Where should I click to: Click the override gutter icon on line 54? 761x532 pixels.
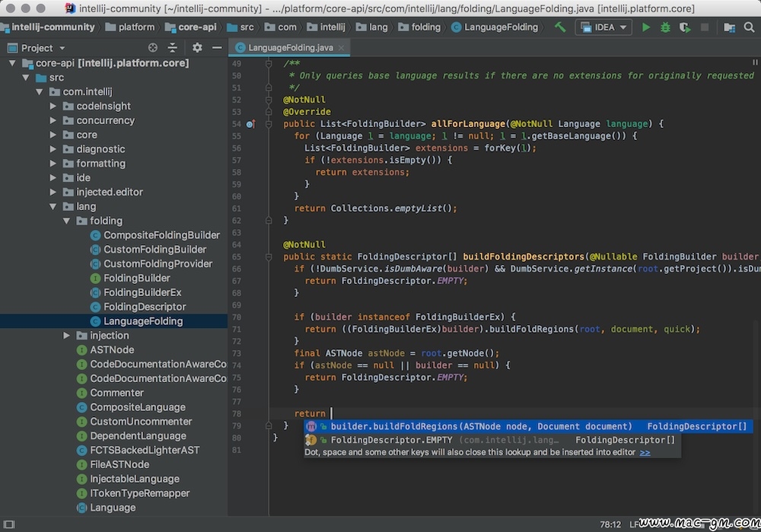(250, 124)
